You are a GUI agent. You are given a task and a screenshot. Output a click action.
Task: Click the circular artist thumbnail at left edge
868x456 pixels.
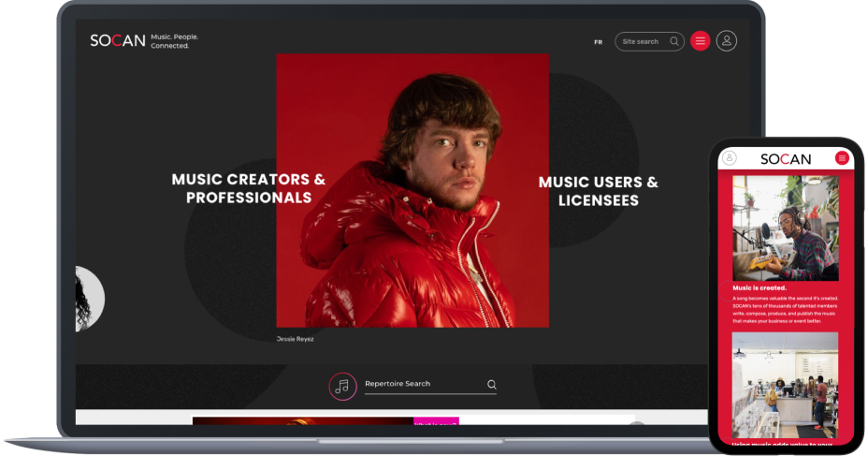pyautogui.click(x=89, y=299)
